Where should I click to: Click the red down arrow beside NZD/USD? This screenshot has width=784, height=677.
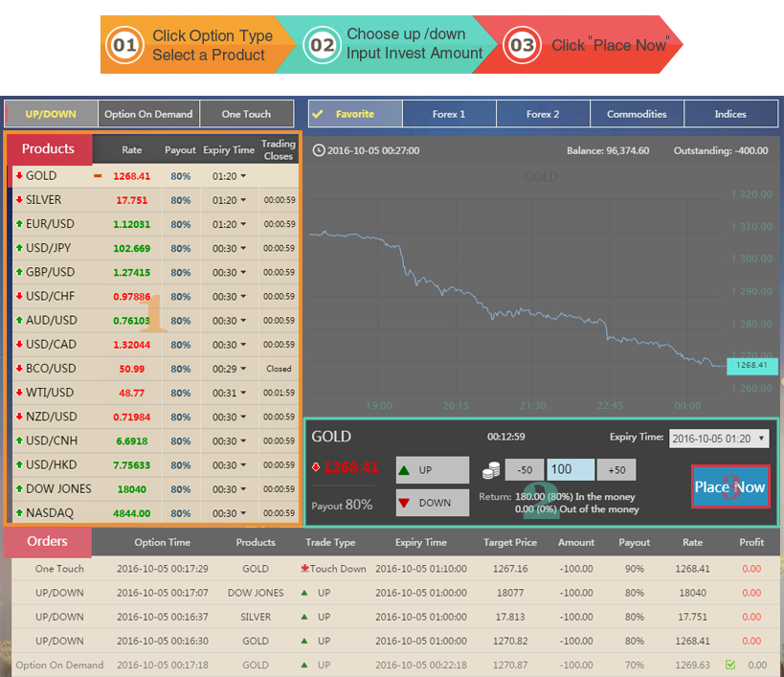click(x=19, y=416)
